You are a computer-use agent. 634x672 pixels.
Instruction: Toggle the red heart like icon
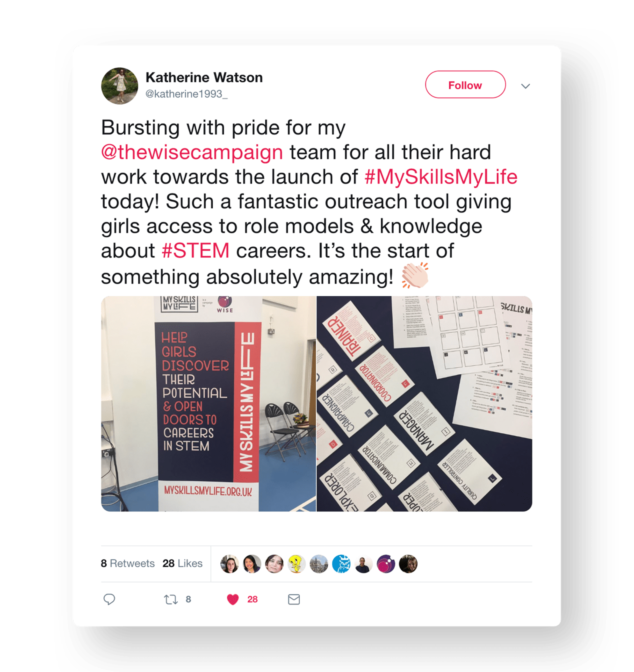(x=233, y=599)
